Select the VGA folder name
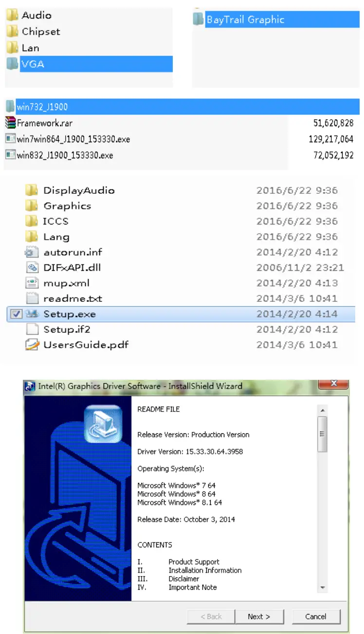This screenshot has height=634, width=364. 33,64
